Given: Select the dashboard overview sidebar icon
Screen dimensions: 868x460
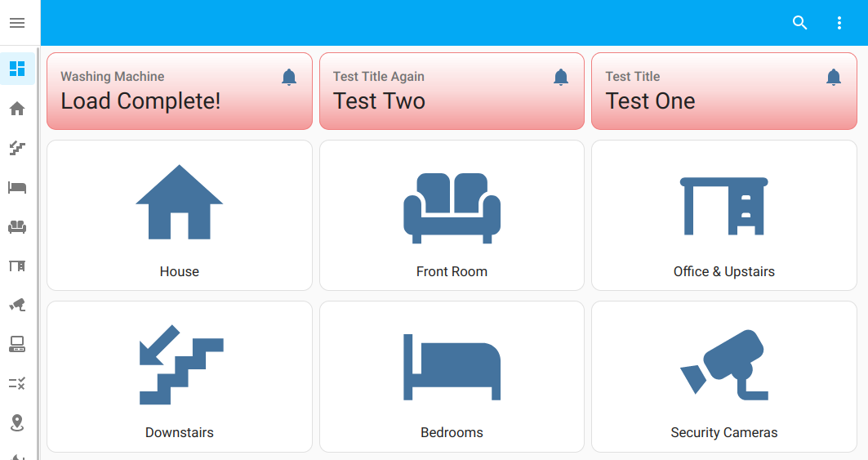Looking at the screenshot, I should (17, 69).
